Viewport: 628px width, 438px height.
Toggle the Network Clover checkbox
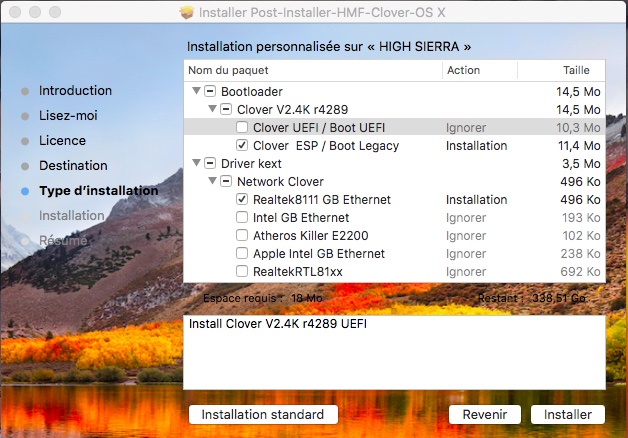pyautogui.click(x=226, y=181)
